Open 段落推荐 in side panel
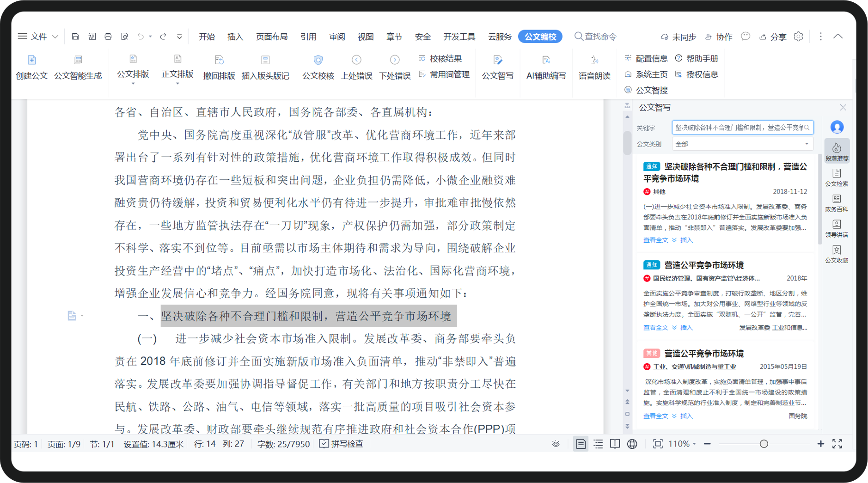 pyautogui.click(x=837, y=151)
